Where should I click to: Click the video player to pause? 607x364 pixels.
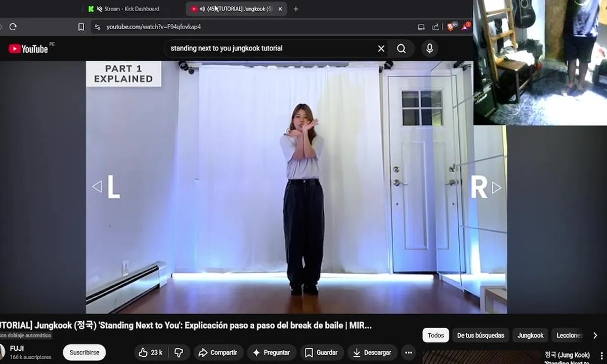(296, 187)
